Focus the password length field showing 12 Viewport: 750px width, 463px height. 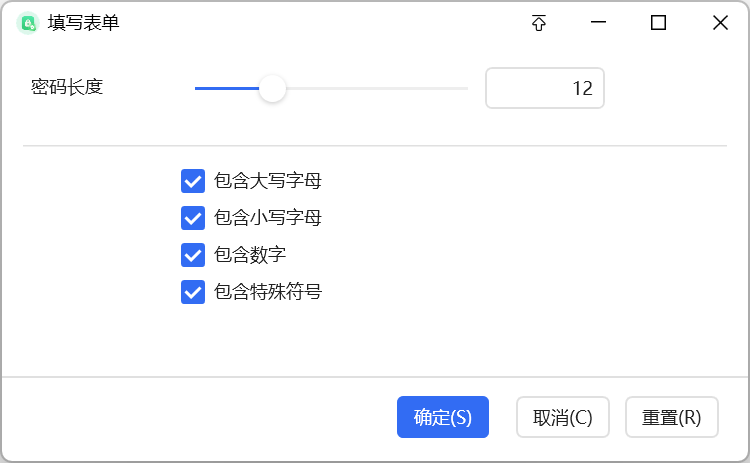545,88
